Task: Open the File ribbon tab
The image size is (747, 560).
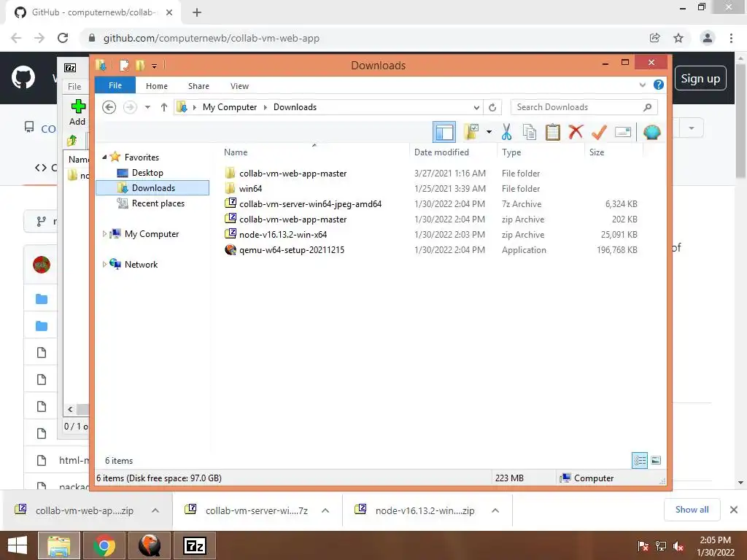Action: [x=115, y=85]
